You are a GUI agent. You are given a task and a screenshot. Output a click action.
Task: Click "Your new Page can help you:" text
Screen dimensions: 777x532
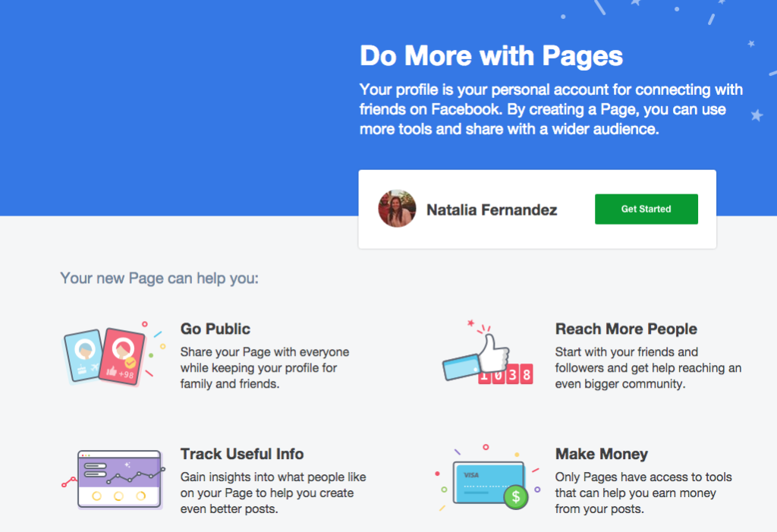pyautogui.click(x=159, y=279)
